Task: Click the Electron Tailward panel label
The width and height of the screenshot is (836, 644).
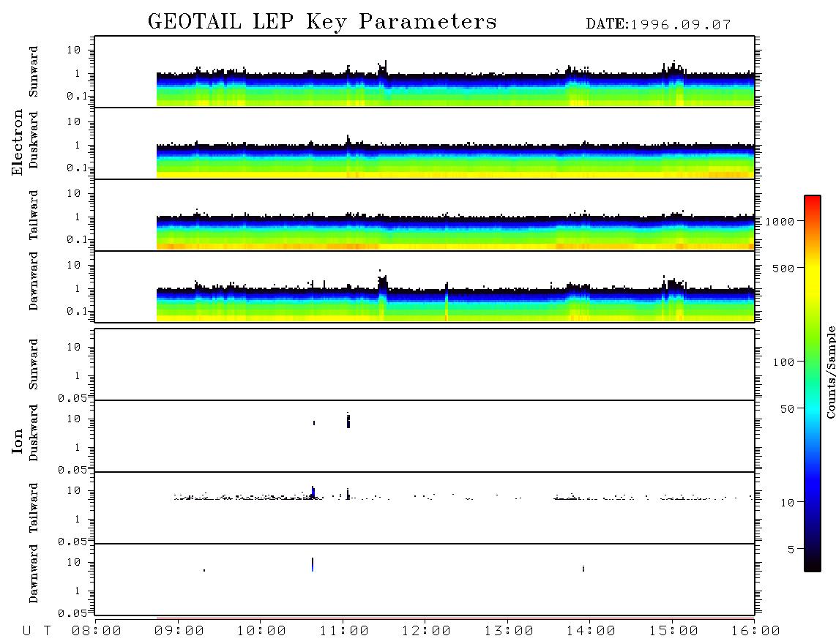Action: 34,215
